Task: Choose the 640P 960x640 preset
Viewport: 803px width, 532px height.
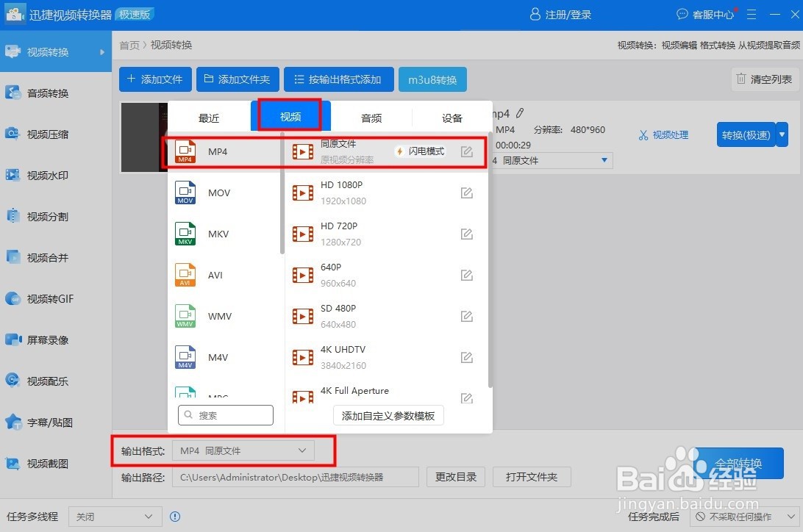Action: coord(385,276)
